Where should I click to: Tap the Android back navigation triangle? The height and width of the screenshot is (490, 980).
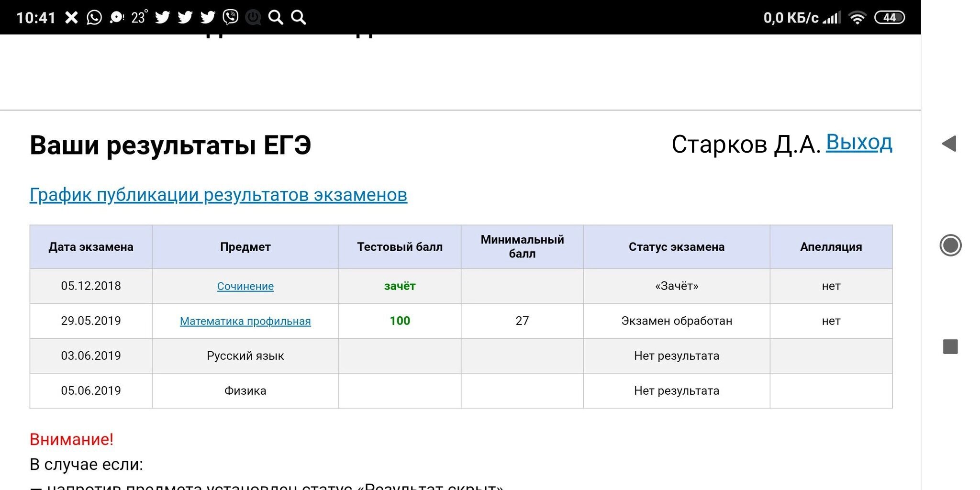point(949,144)
